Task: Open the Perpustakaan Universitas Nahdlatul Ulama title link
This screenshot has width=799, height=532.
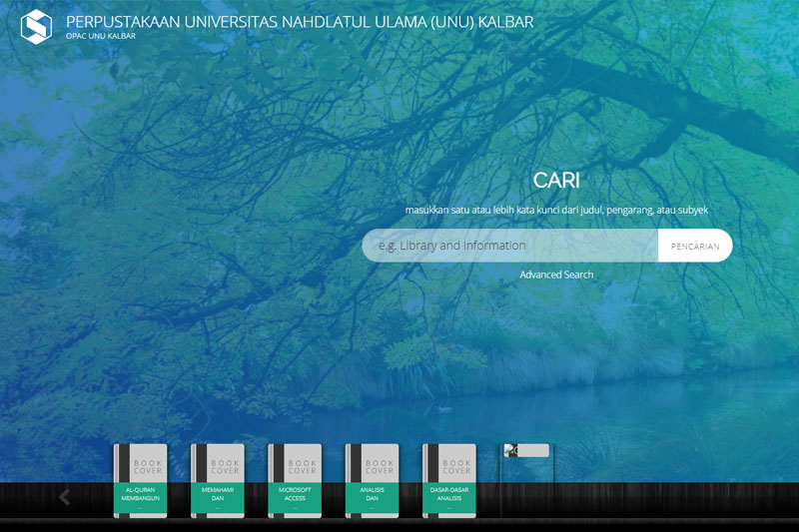Action: (300, 21)
